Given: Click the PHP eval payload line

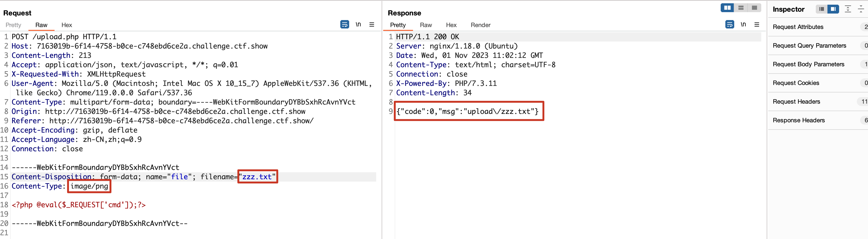Looking at the screenshot, I should click(79, 204).
